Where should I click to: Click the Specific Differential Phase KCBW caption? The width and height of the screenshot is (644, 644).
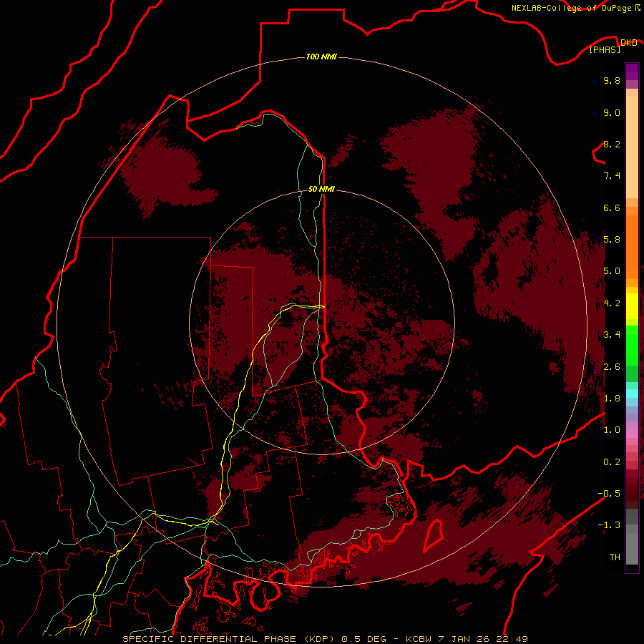click(325, 639)
